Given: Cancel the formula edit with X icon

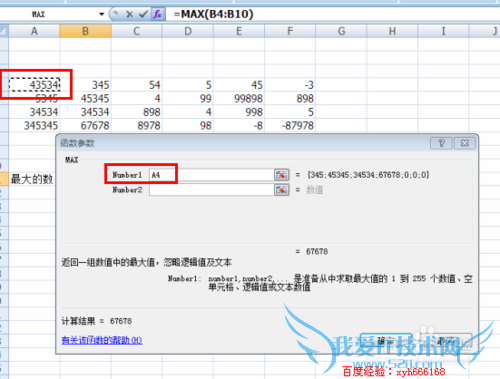Looking at the screenshot, I should (x=129, y=14).
